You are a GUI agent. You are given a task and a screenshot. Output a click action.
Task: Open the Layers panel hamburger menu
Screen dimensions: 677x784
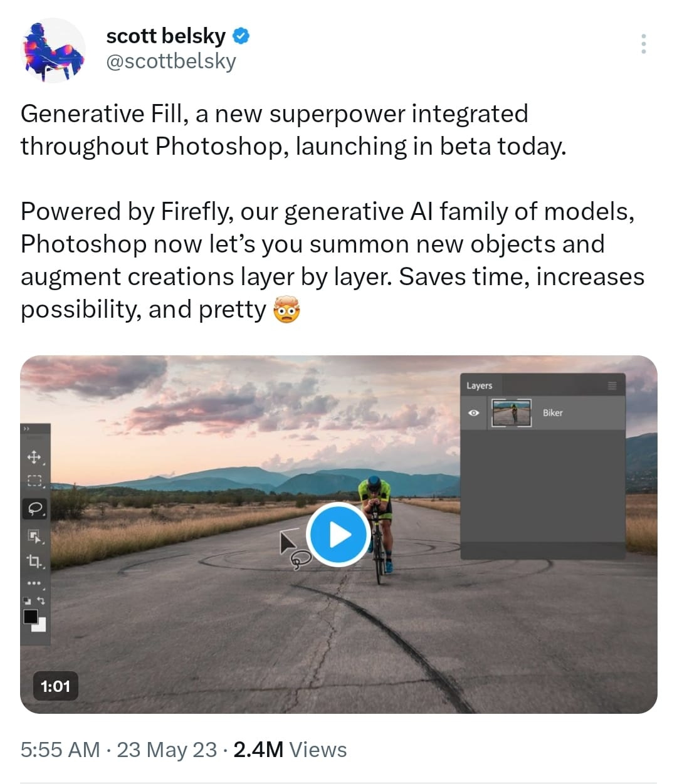click(x=612, y=385)
